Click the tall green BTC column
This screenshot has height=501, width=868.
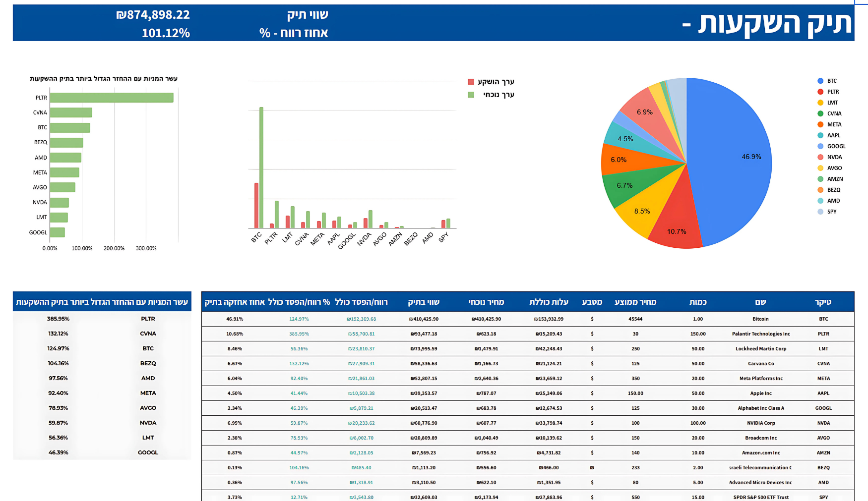coord(261,167)
